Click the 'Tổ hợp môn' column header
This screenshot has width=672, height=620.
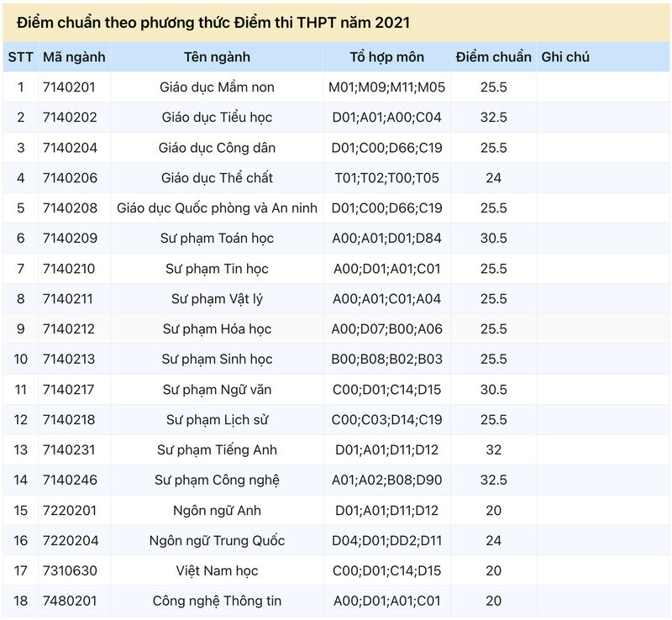coord(387,56)
